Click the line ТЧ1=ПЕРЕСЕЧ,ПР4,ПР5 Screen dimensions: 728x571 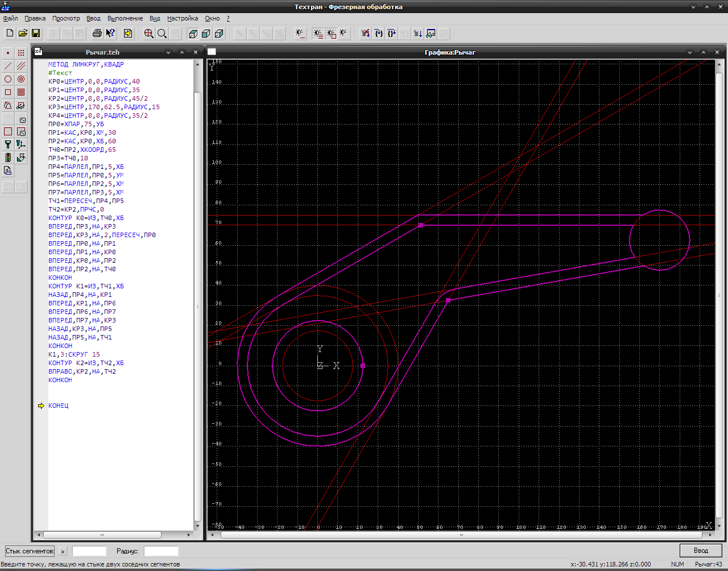pos(86,201)
